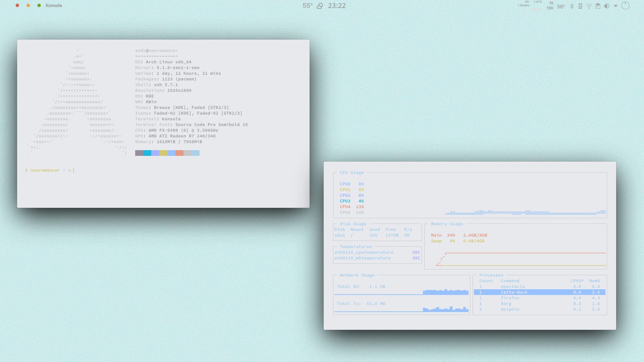Select the Xorg process row
The height and width of the screenshot is (362, 644).
[x=540, y=304]
